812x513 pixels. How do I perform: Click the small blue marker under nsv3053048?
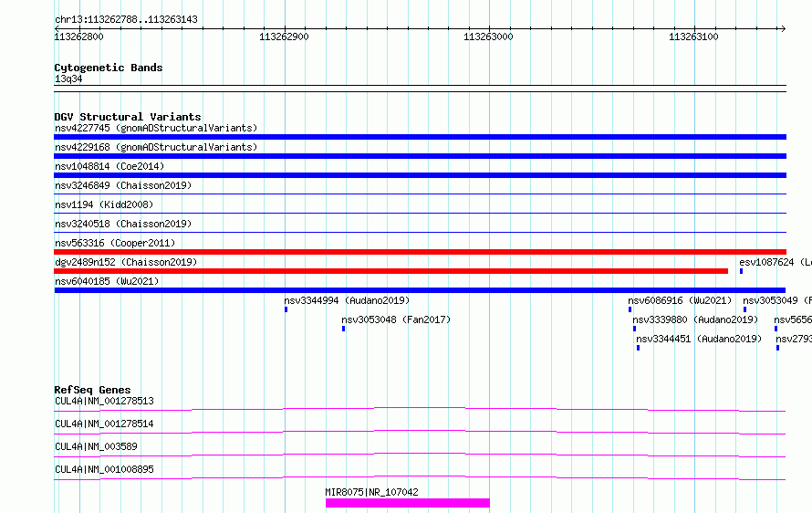(343, 329)
